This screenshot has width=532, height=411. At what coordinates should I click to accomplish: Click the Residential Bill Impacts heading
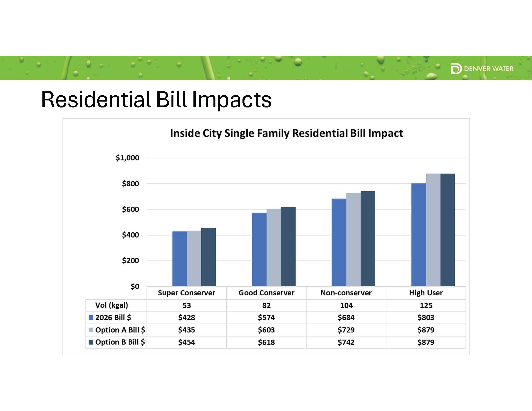[156, 100]
